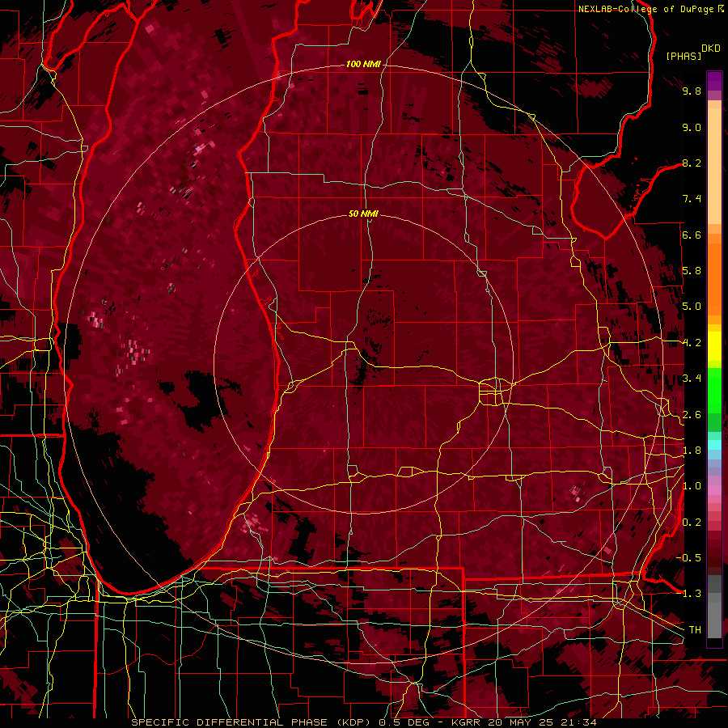Click the 0.2 legend value
The width and height of the screenshot is (728, 728).
[x=692, y=523]
